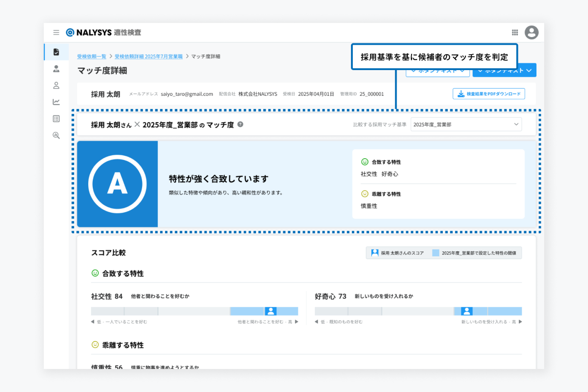Click light blue threshold swatch in legend

436,253
